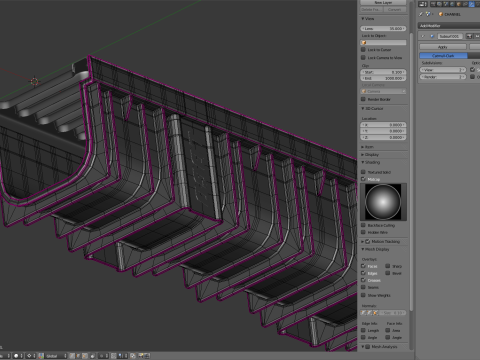The width and height of the screenshot is (480, 360).
Task: Expand the Motion Tracking panel section
Action: point(363,241)
